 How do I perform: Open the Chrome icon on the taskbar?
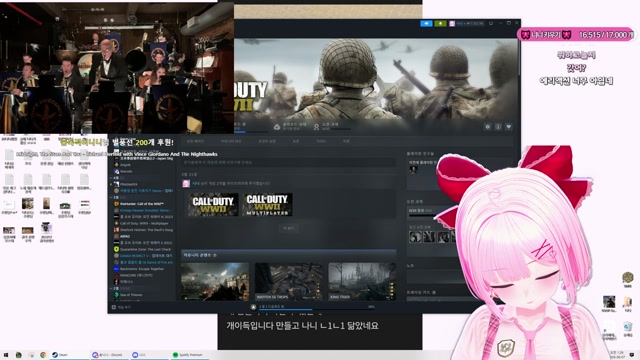(43, 355)
